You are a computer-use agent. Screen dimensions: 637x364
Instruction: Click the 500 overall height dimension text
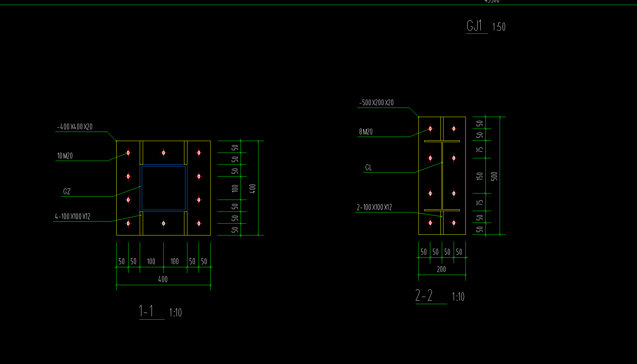pyautogui.click(x=494, y=176)
